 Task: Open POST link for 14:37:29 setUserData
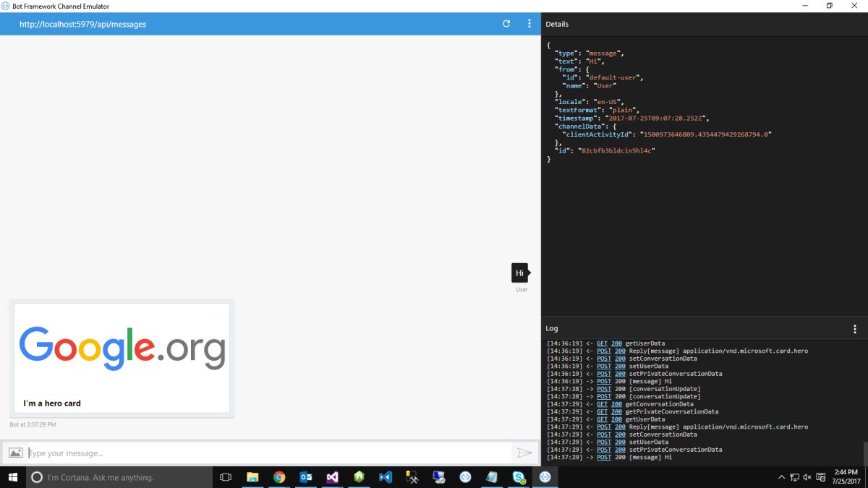point(604,442)
